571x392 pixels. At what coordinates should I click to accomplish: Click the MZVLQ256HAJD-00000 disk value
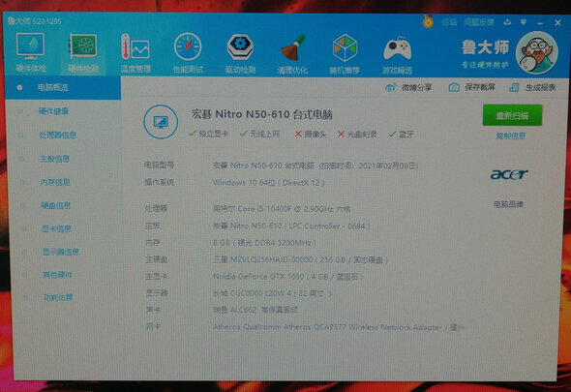(x=300, y=259)
